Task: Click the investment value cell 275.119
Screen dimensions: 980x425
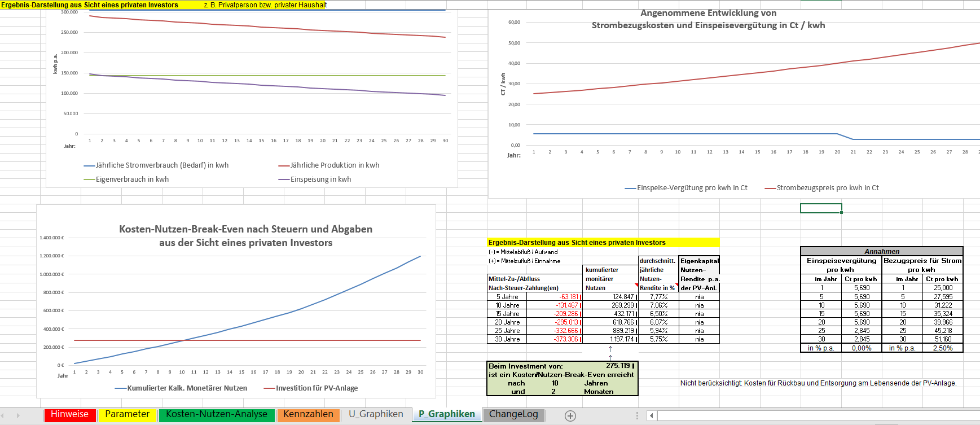Action: [618, 366]
